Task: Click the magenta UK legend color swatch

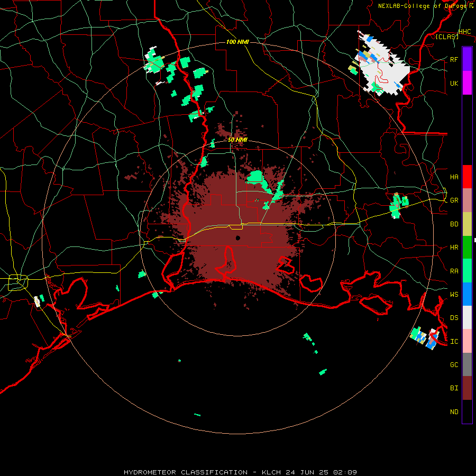Action: 467,83
